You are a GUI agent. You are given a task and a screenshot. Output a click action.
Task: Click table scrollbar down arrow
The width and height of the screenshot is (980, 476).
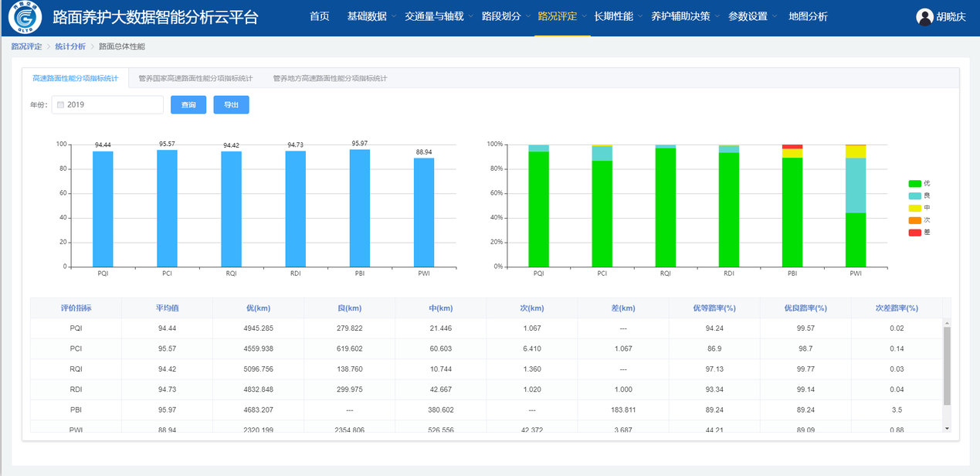click(x=947, y=427)
